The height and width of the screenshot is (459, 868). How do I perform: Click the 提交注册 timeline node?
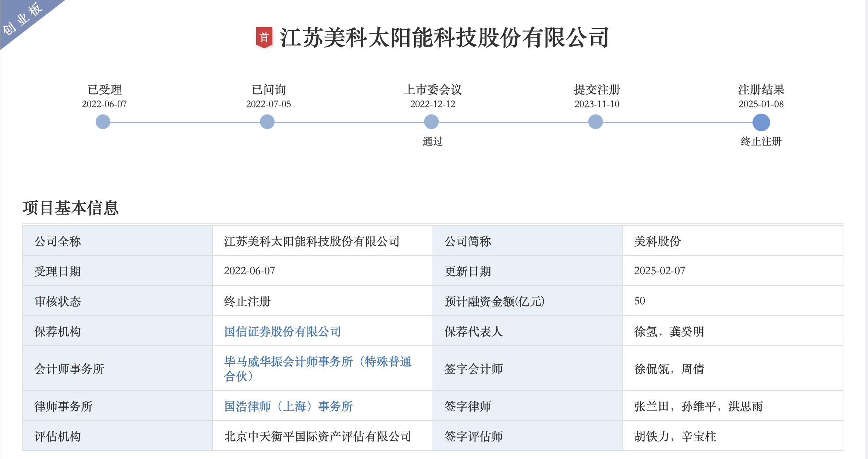point(596,122)
